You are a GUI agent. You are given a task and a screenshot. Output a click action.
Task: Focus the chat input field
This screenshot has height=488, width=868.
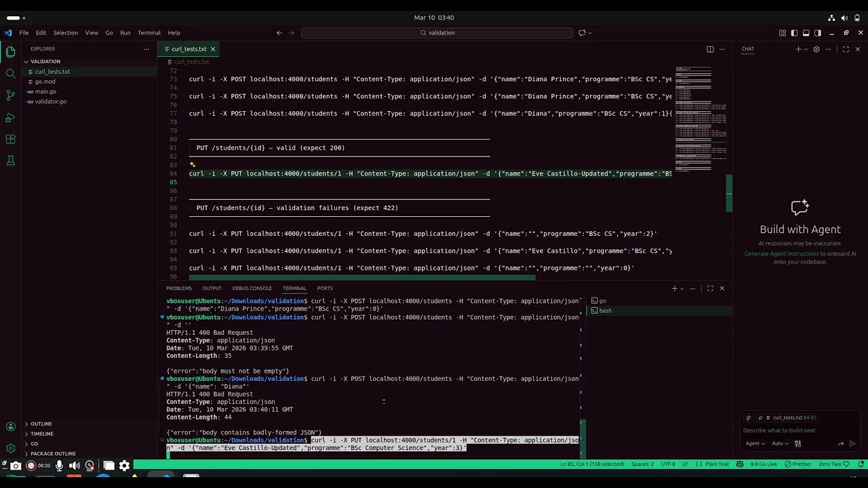(800, 430)
